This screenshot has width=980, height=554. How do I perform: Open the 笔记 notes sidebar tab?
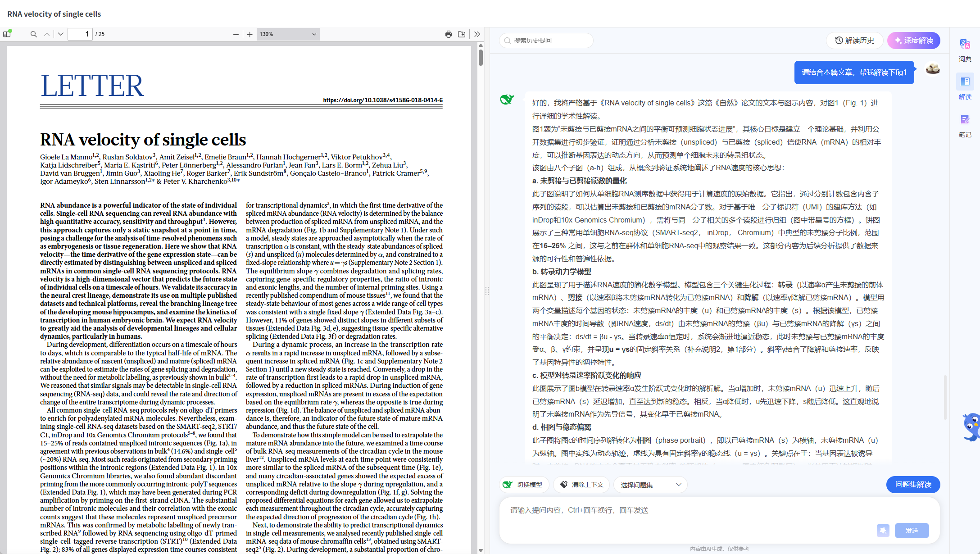coord(965,126)
